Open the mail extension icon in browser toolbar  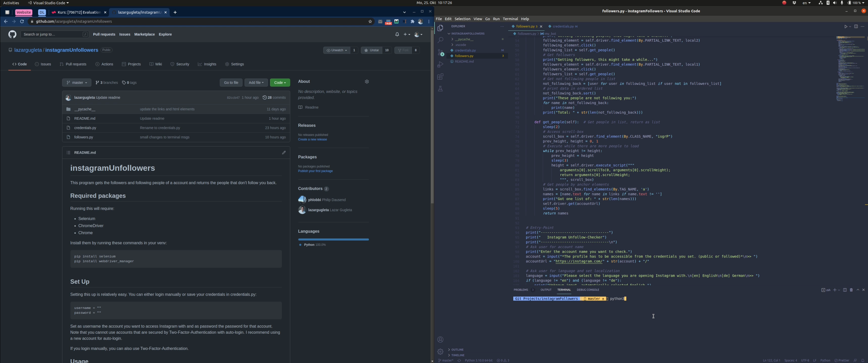pos(380,21)
